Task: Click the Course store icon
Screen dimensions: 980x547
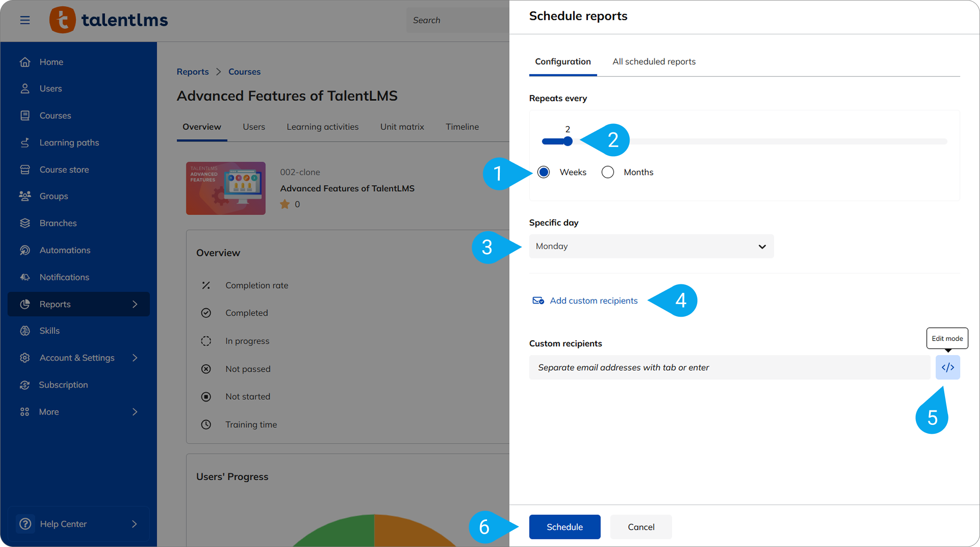Action: (x=25, y=169)
